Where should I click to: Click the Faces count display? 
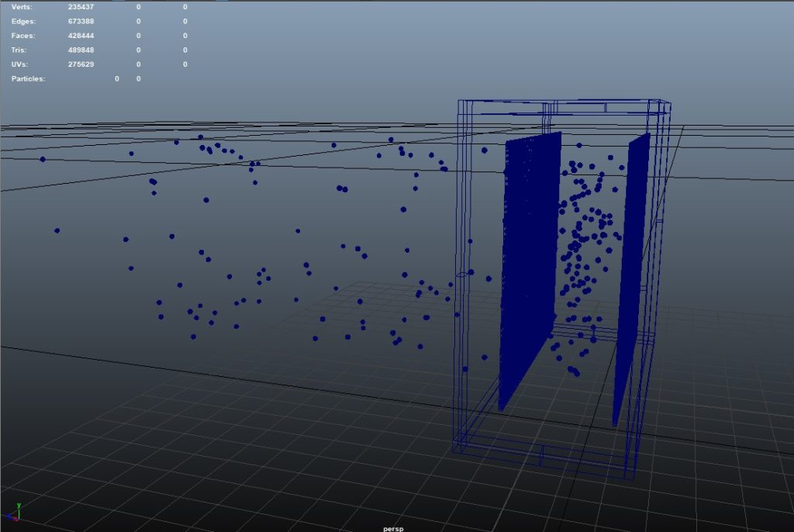82,35
